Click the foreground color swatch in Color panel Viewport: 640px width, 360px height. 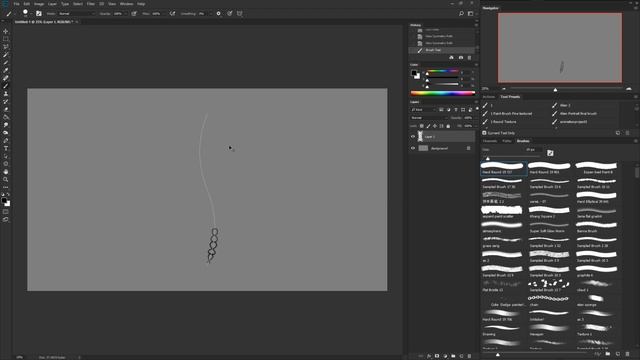point(414,73)
